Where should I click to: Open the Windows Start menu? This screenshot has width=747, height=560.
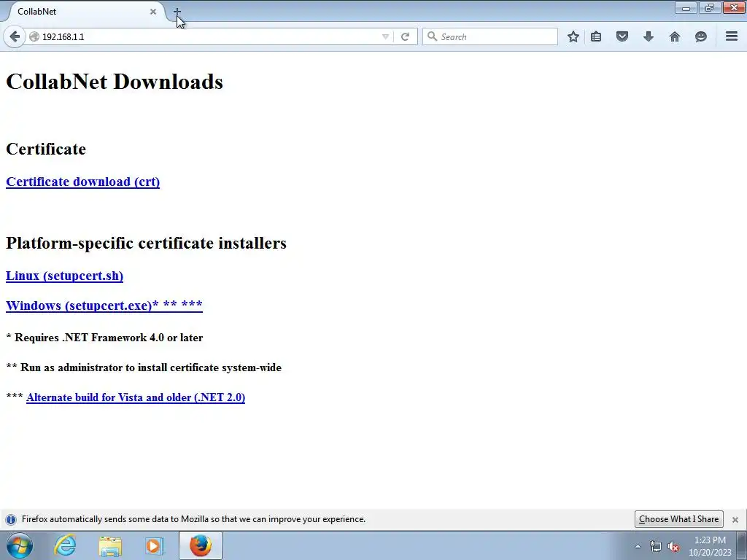click(20, 545)
